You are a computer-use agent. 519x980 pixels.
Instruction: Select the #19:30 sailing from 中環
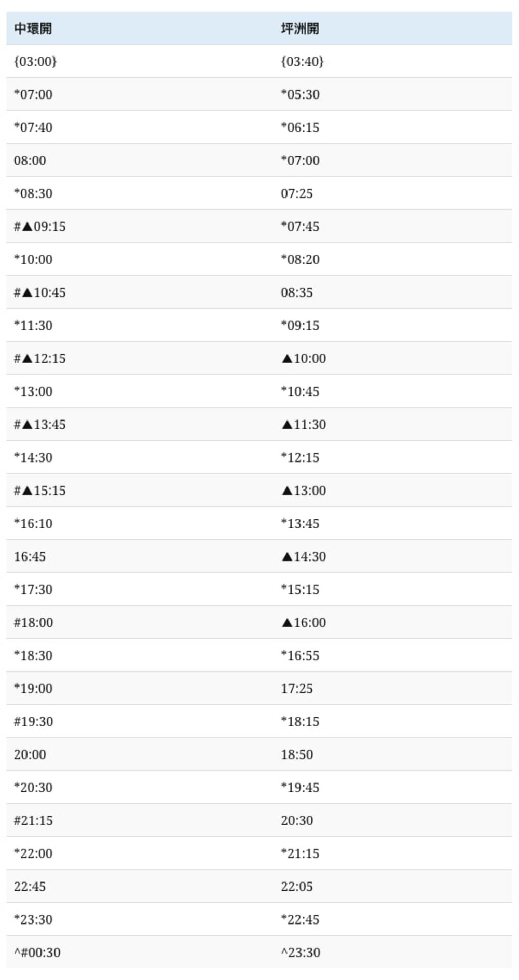point(33,721)
